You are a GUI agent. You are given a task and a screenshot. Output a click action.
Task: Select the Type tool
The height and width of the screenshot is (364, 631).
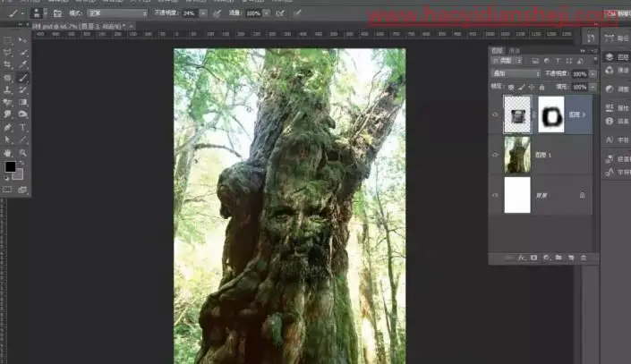[23, 128]
